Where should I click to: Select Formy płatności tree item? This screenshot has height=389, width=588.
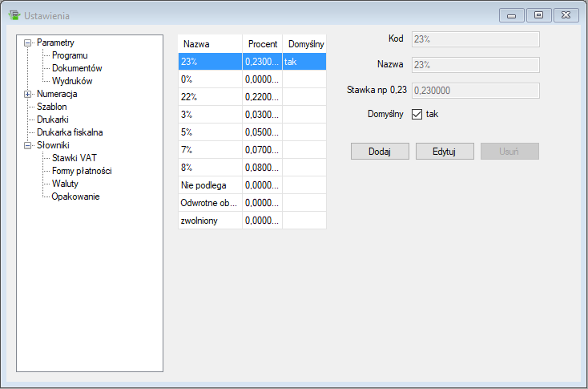coord(81,171)
